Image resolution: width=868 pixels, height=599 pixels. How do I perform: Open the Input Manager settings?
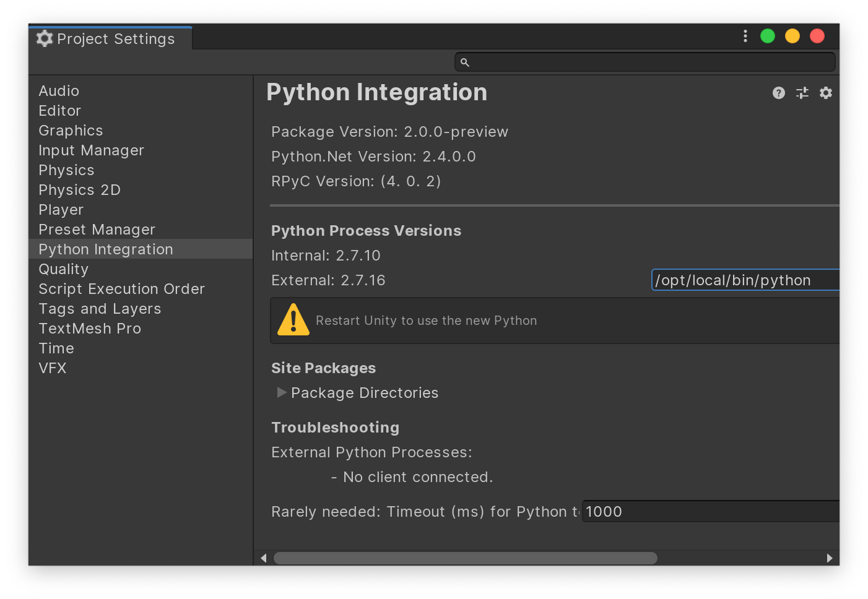point(91,150)
